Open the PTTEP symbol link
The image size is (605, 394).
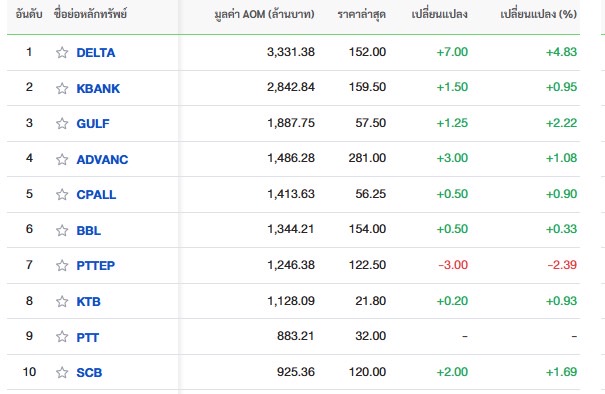[x=96, y=265]
